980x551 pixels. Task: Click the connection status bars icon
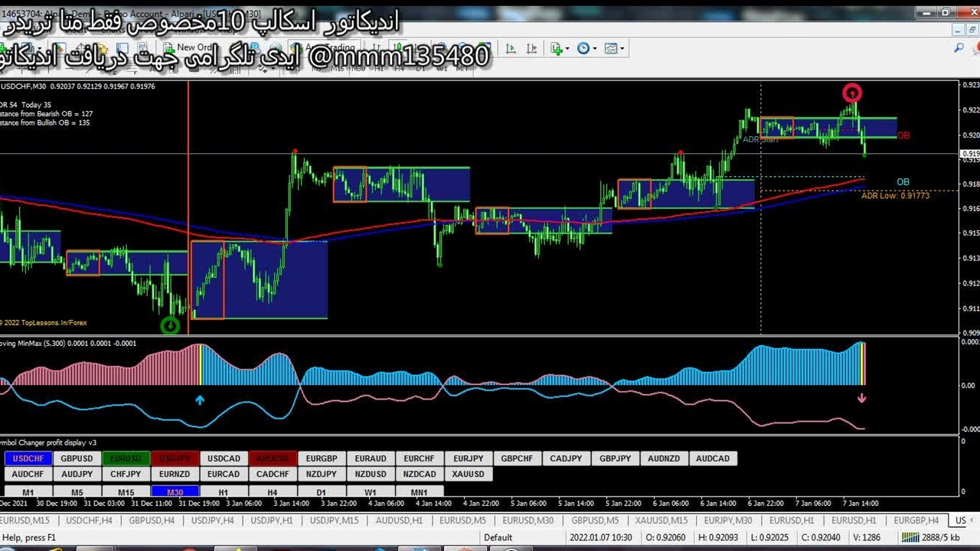tap(910, 538)
